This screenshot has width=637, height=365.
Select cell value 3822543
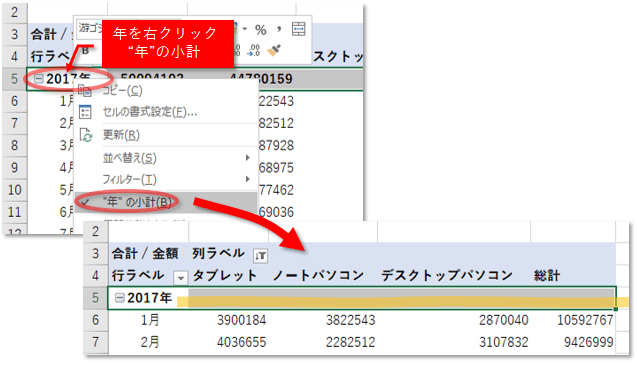[x=350, y=320]
